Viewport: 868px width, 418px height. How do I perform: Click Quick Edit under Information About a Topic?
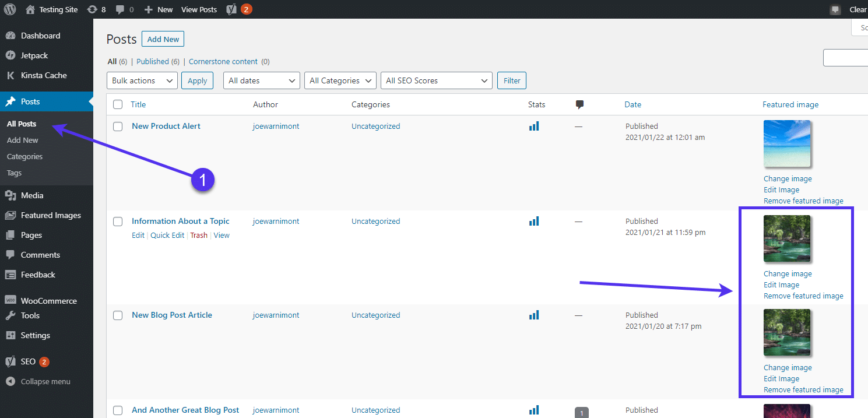(167, 236)
